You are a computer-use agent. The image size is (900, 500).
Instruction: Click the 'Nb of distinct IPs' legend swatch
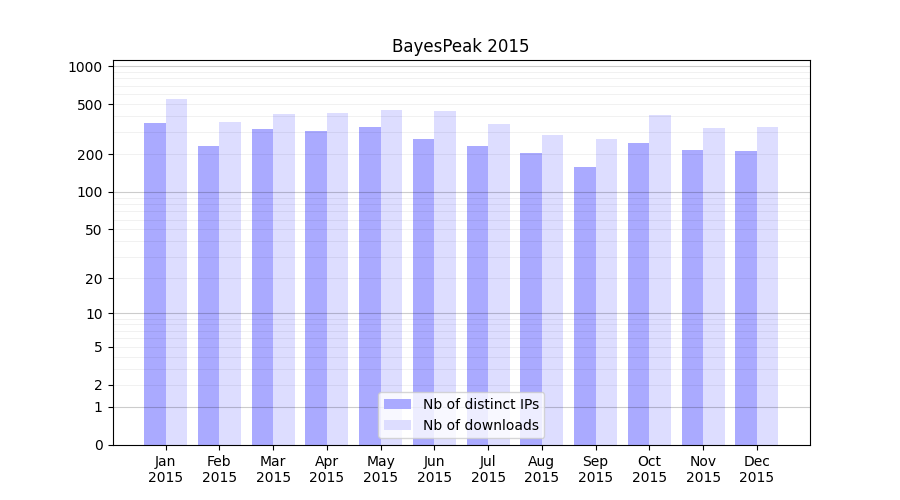coord(397,404)
